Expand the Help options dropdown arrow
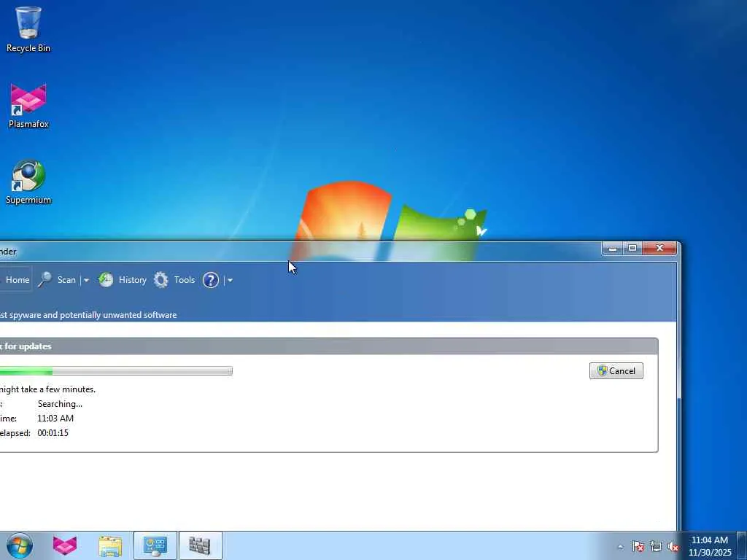747x560 pixels. [230, 280]
